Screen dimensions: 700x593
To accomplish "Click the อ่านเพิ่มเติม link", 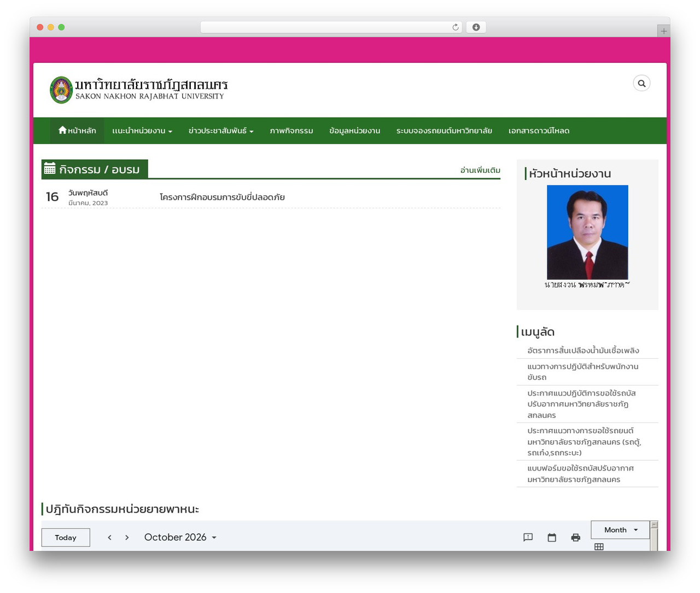I will pyautogui.click(x=480, y=170).
